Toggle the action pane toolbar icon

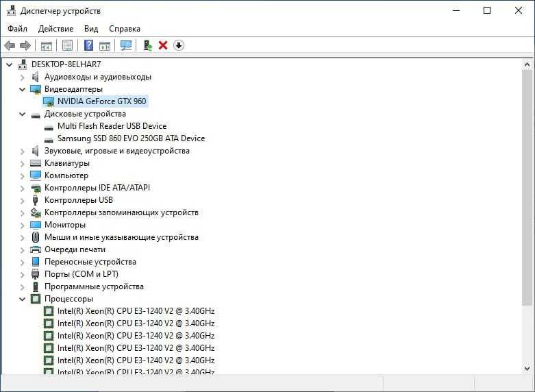(x=105, y=45)
